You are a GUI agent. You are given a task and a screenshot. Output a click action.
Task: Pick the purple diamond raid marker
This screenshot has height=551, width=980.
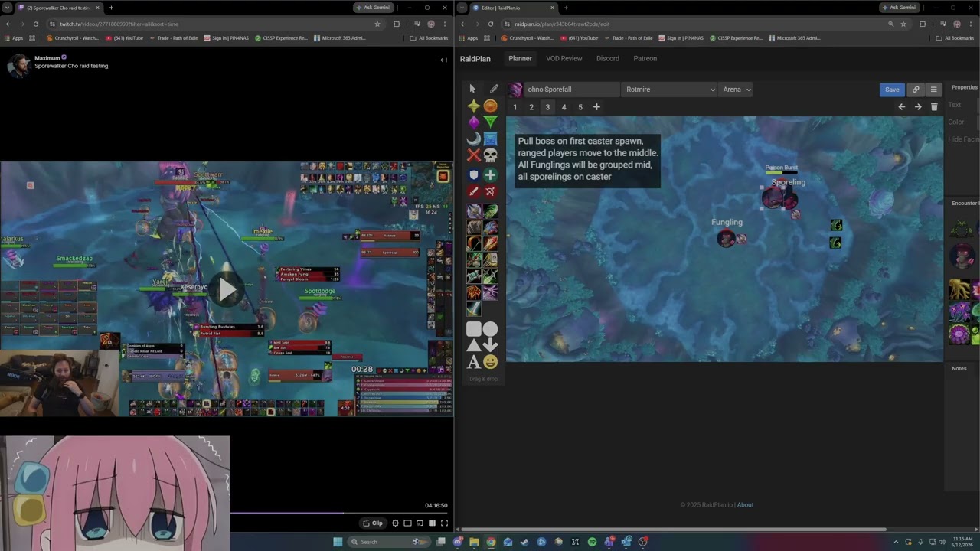(x=473, y=122)
